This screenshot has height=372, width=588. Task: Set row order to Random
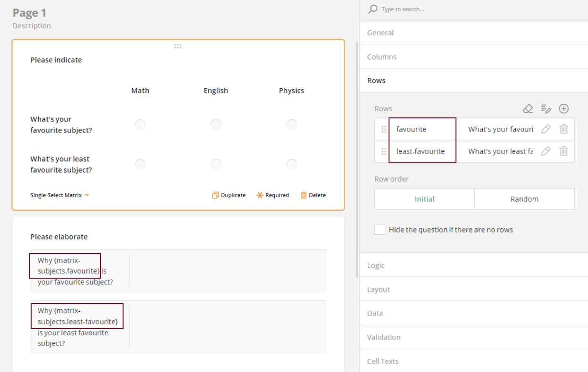[524, 198]
